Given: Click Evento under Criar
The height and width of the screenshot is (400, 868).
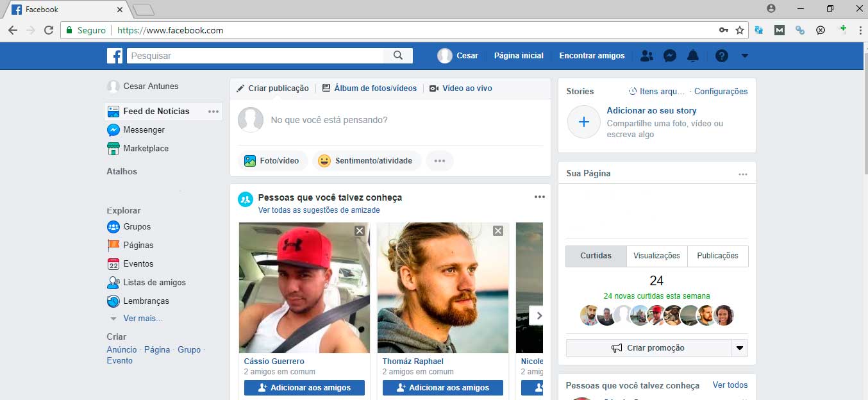Looking at the screenshot, I should (120, 361).
